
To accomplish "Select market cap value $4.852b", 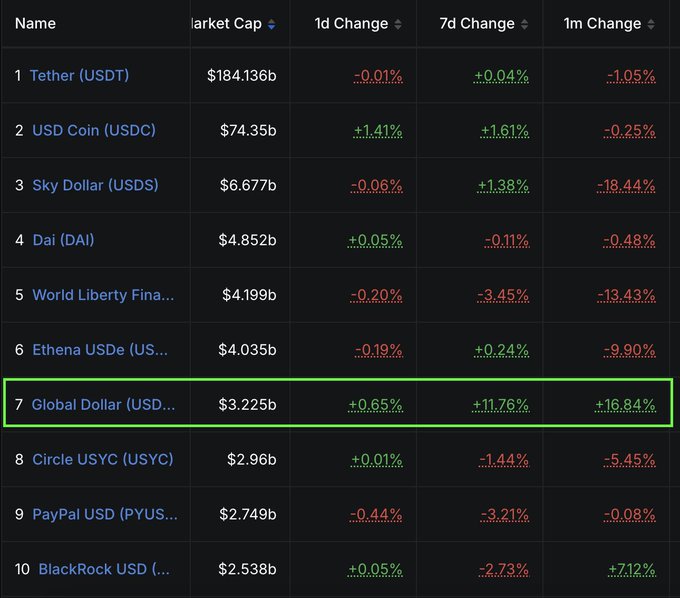I will point(247,240).
